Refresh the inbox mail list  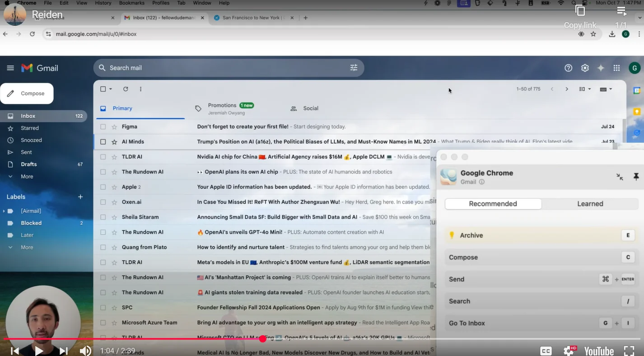tap(126, 89)
